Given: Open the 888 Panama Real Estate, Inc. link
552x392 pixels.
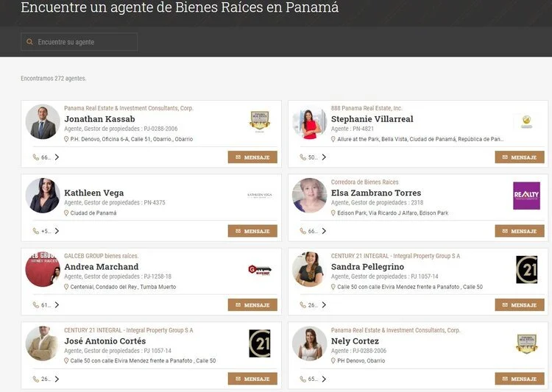Looking at the screenshot, I should tap(367, 108).
